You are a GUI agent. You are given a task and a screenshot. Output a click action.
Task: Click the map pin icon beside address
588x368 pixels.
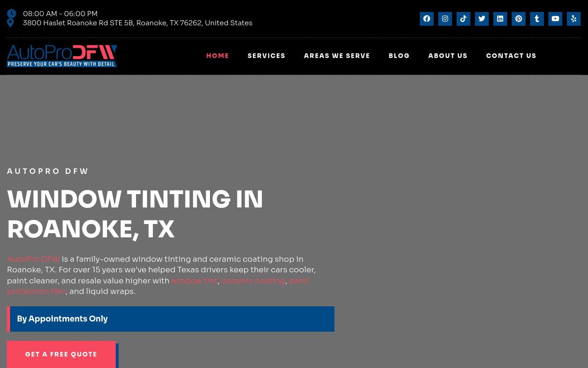coord(11,23)
